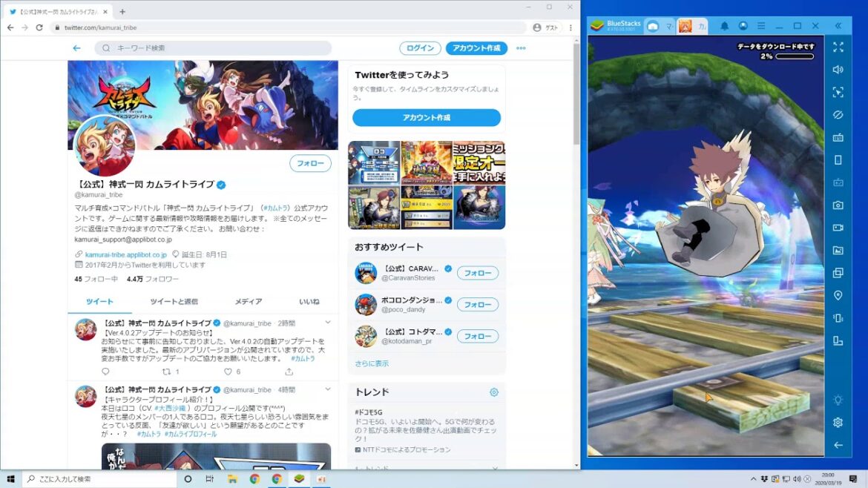Screen dimensions: 868x488
Task: Like the Ver.4.0.2 update tweet
Action: point(228,372)
